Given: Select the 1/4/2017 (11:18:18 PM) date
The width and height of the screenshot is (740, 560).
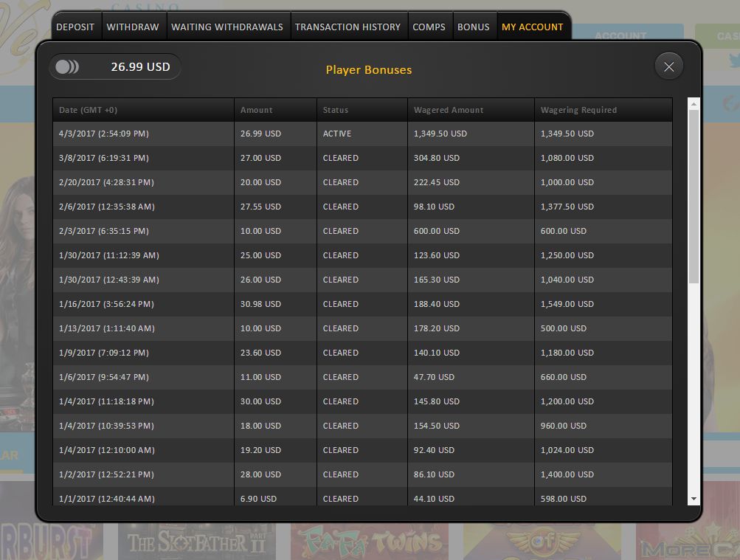Looking at the screenshot, I should (x=106, y=401).
